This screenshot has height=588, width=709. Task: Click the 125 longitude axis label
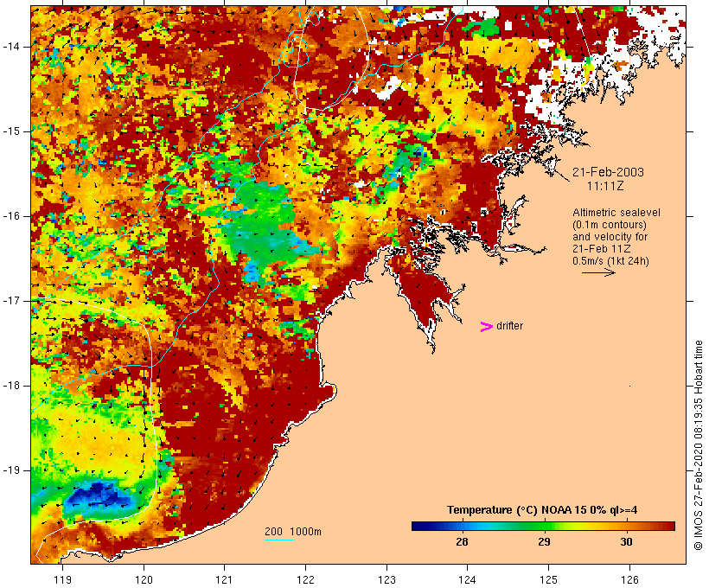548,579
